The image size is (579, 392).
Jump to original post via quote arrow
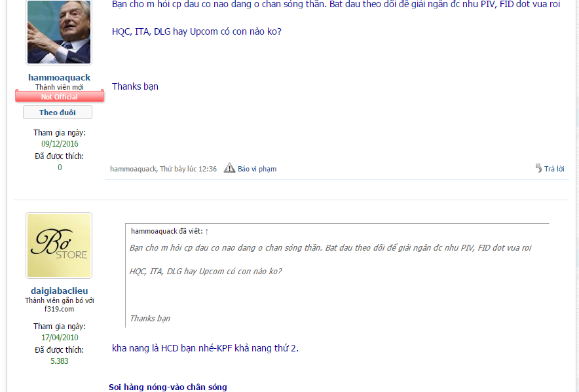click(207, 232)
